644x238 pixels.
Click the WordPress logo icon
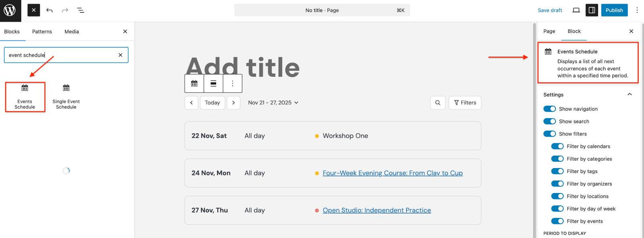point(10,10)
